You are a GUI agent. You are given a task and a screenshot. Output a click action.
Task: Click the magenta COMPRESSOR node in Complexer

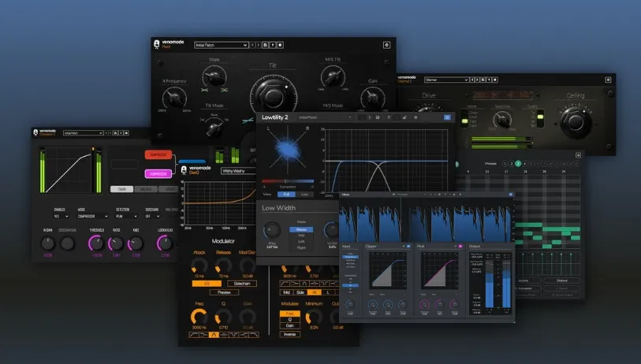point(158,173)
